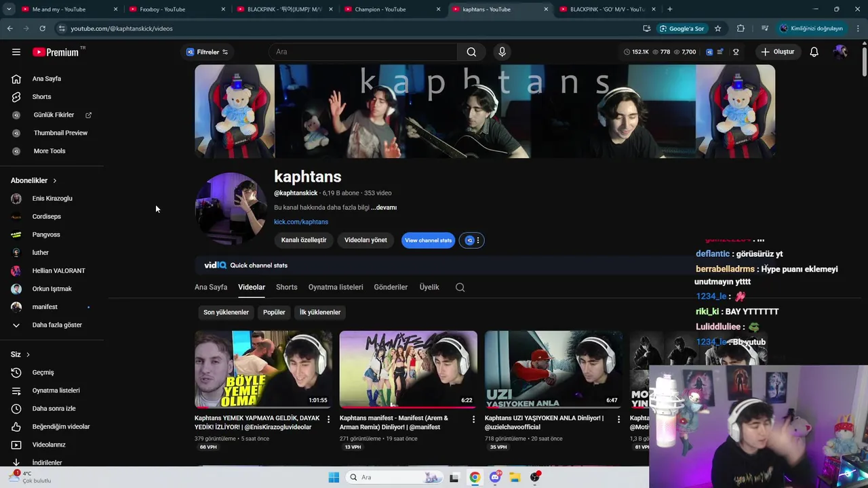The width and height of the screenshot is (868, 488).
Task: Expand Abonelikler section chevron
Action: coord(54,181)
